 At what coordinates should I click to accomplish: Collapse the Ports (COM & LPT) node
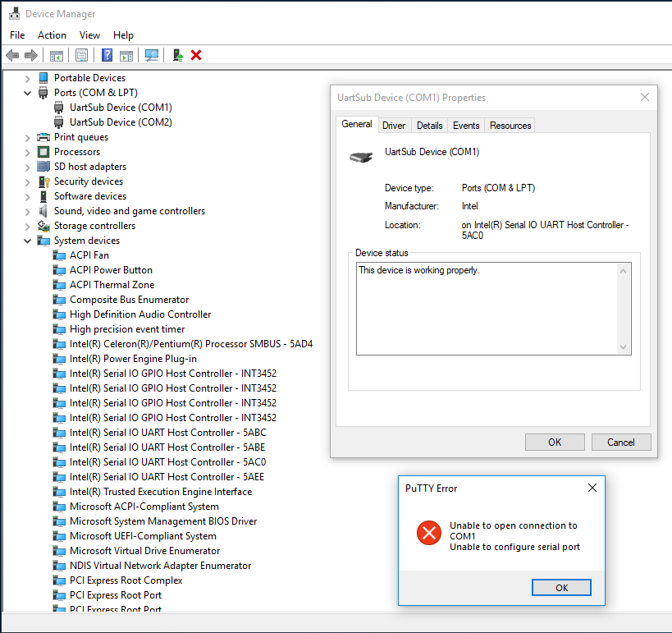[27, 93]
